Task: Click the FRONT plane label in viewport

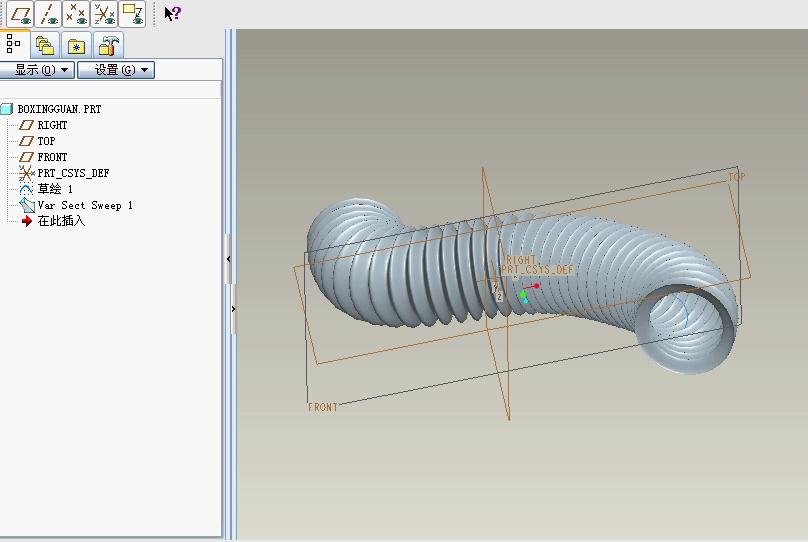Action: point(323,407)
